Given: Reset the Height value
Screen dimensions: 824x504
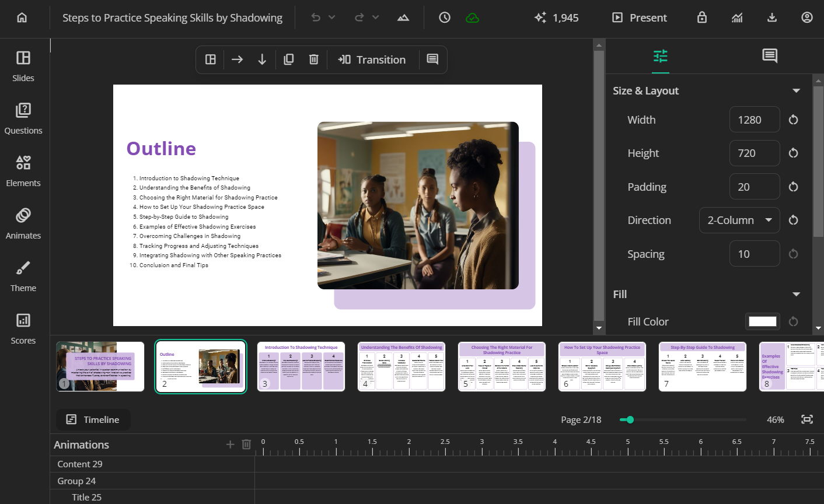Looking at the screenshot, I should 793,153.
